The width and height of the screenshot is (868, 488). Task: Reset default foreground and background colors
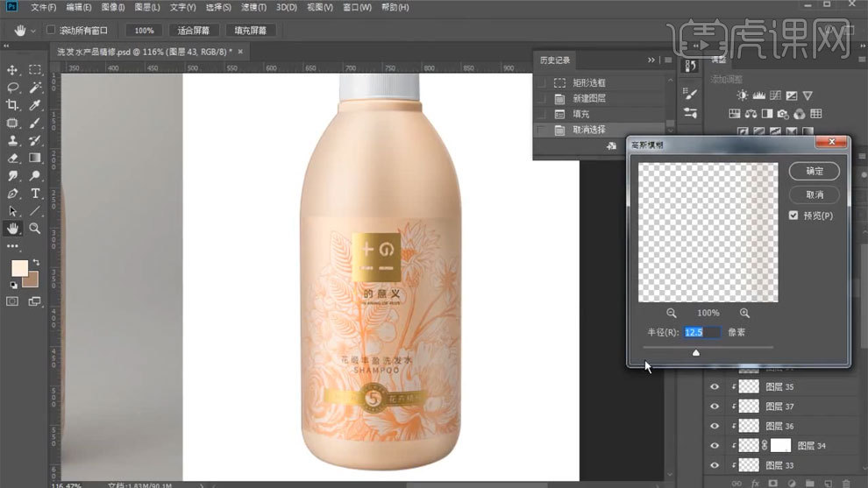click(x=13, y=286)
